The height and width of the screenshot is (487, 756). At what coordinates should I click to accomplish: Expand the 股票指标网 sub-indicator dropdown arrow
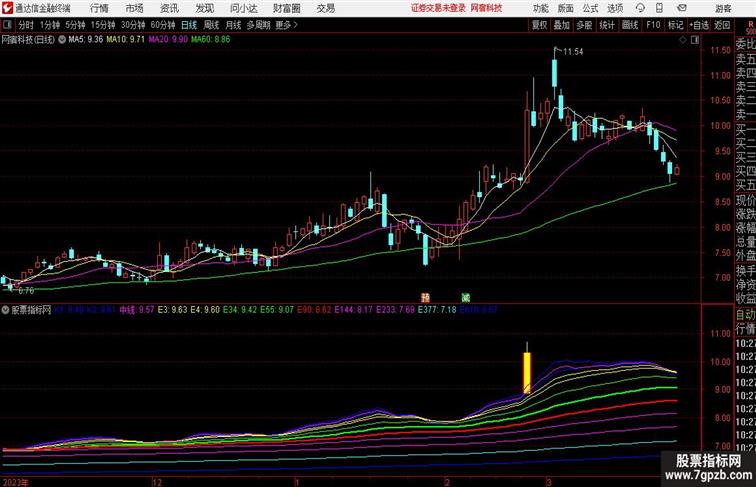(5, 310)
